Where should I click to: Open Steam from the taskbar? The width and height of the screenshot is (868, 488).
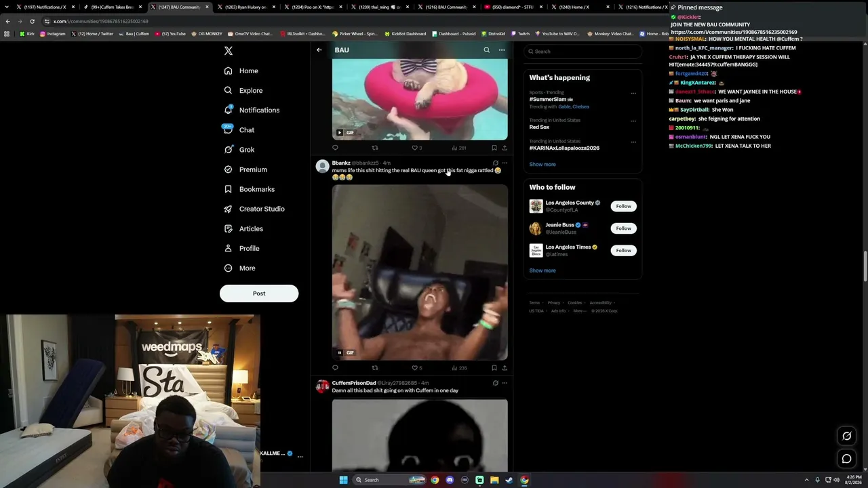(x=509, y=480)
